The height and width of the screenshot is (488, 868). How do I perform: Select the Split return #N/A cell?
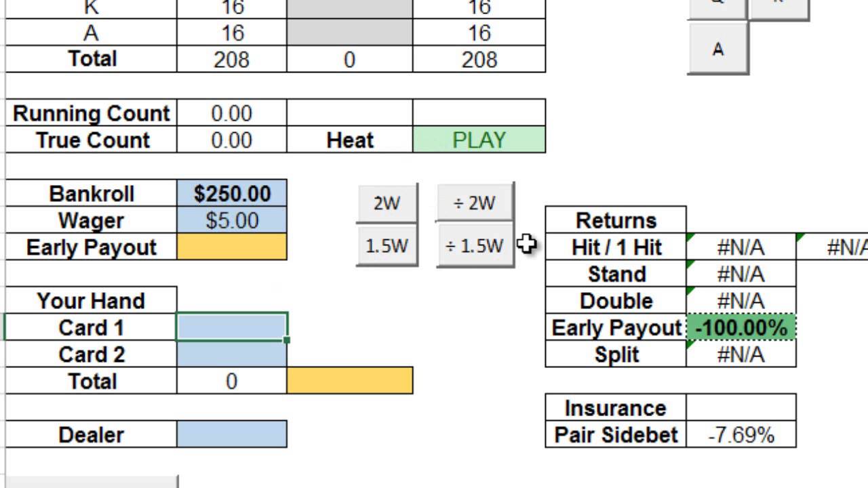point(741,354)
